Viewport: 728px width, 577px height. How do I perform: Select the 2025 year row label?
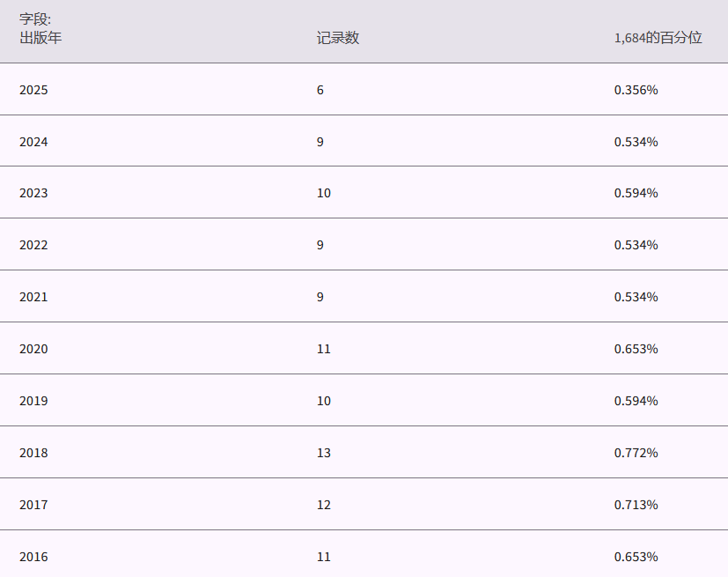click(33, 90)
